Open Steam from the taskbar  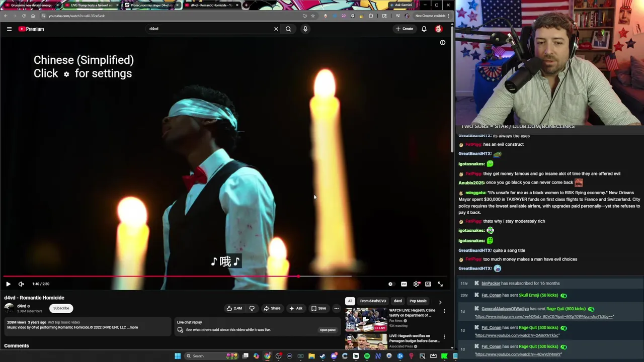[x=323, y=356]
